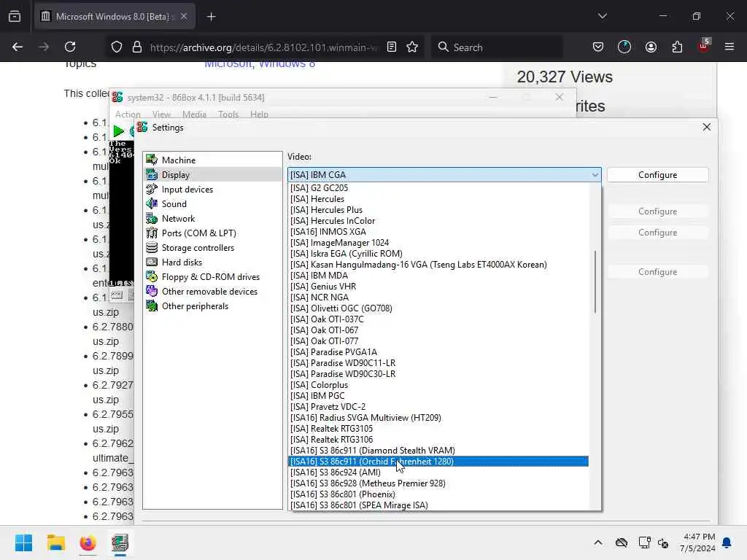Open Other removable devices category icon
Screen dimensions: 747x560
coord(152,292)
